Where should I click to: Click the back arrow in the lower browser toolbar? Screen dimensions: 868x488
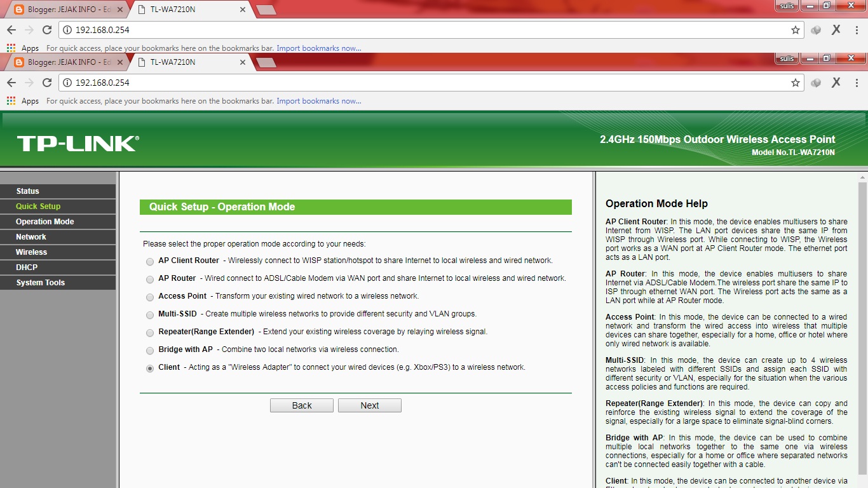click(11, 83)
